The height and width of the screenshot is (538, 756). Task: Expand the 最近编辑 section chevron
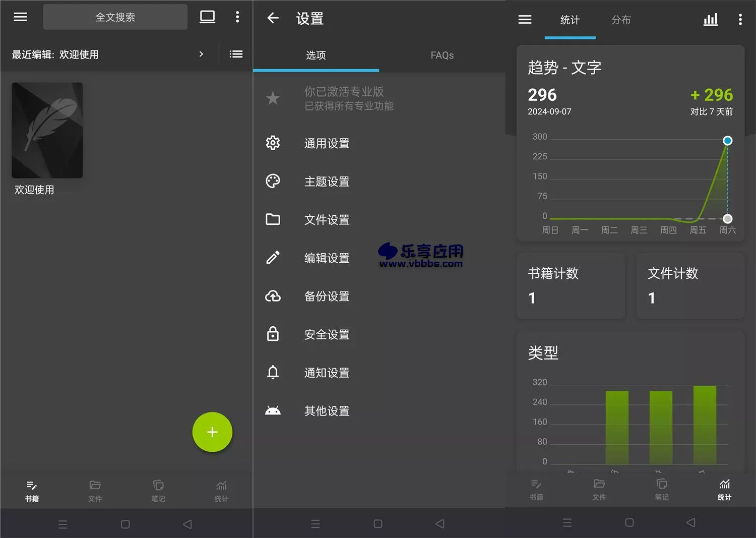(201, 54)
